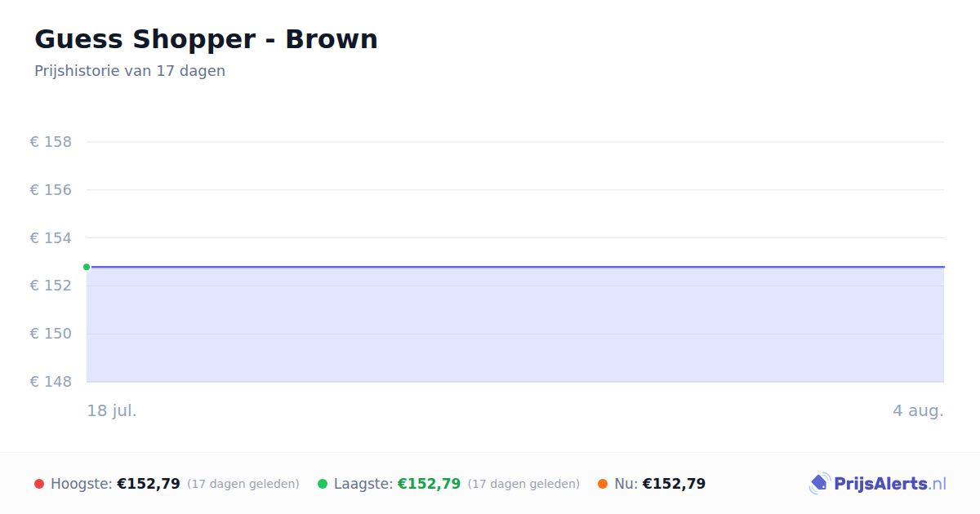The image size is (980, 514).
Task: Click the 18 jul. date label
Action: [112, 410]
